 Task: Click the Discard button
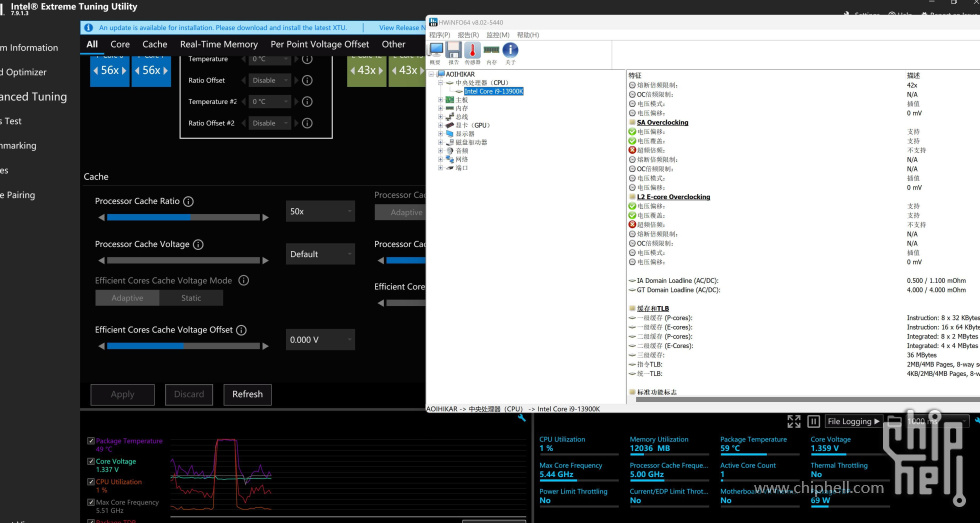tap(189, 394)
